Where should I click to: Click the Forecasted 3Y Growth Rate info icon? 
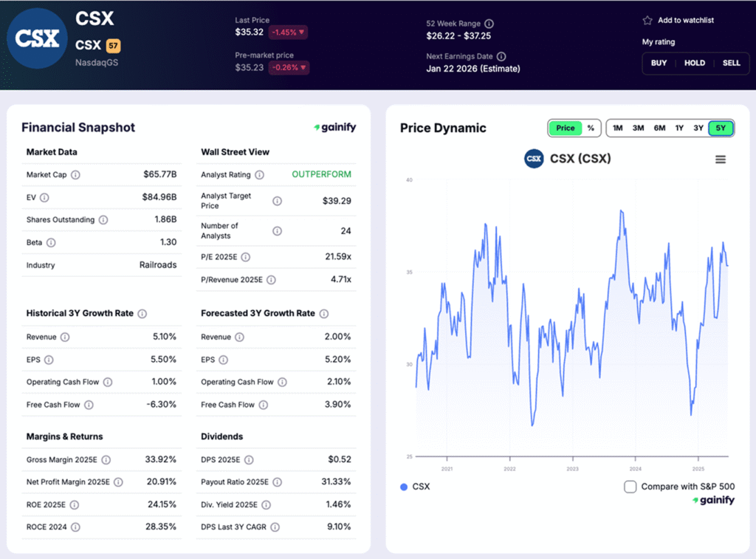tap(323, 313)
